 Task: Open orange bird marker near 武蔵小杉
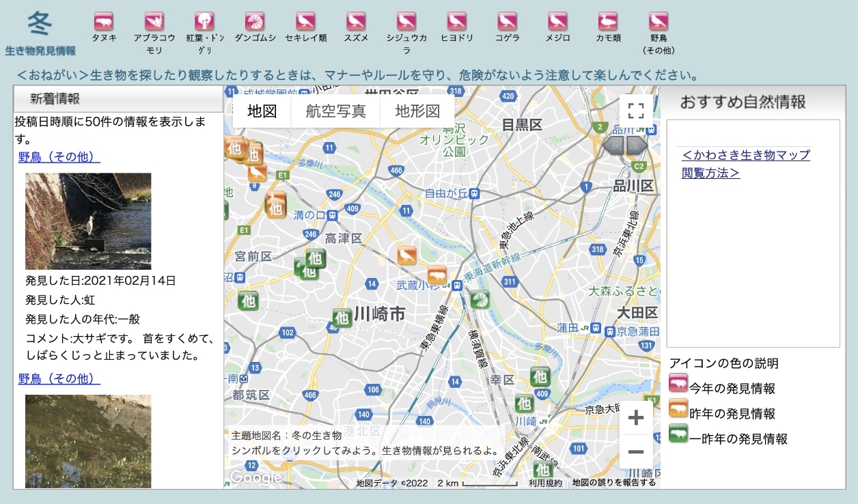pyautogui.click(x=407, y=256)
